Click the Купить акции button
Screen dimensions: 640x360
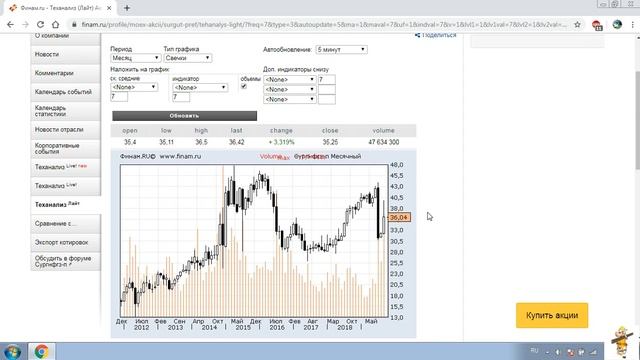pos(552,315)
